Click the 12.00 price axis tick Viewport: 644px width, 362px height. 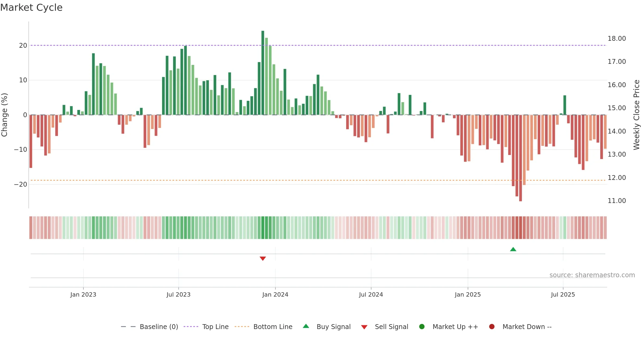(x=617, y=178)
